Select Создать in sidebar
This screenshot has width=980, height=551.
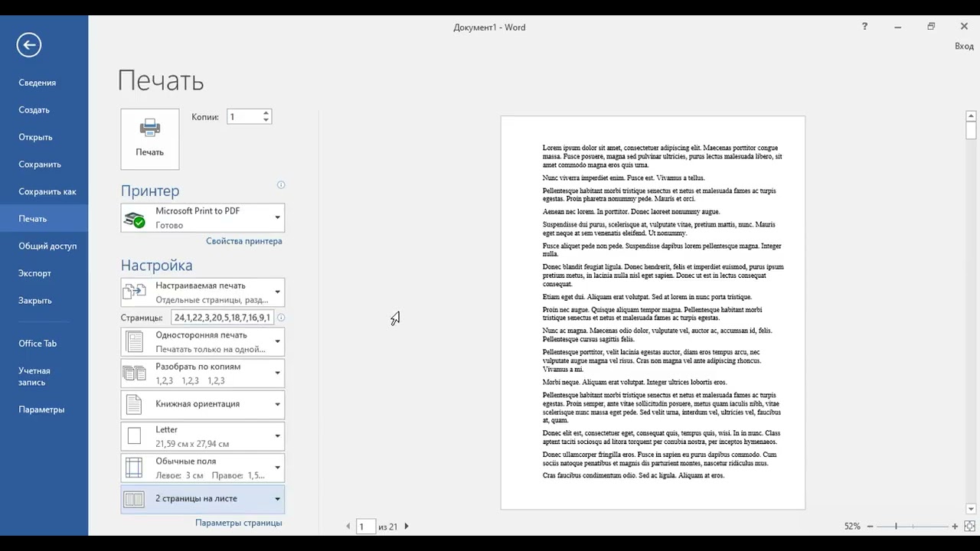click(44, 110)
